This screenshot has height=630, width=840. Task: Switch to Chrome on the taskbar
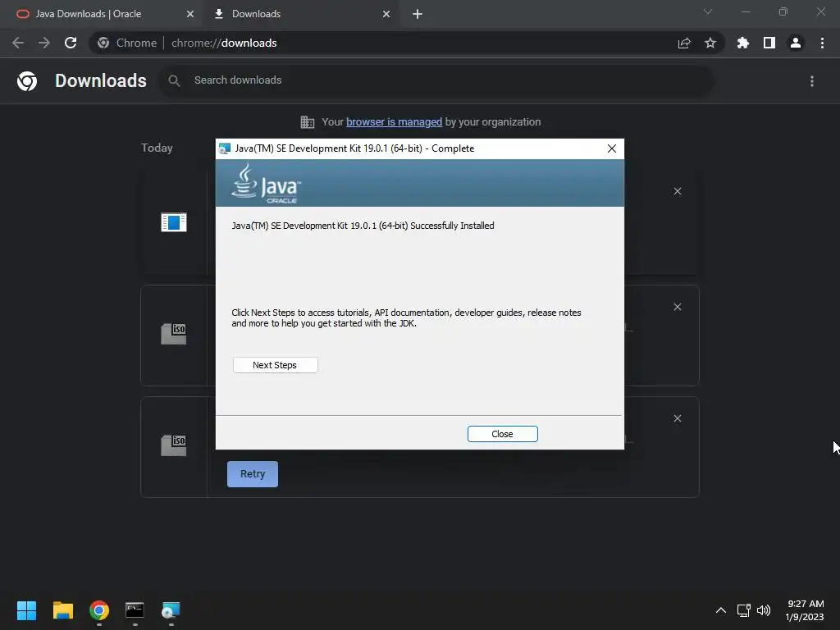click(99, 610)
